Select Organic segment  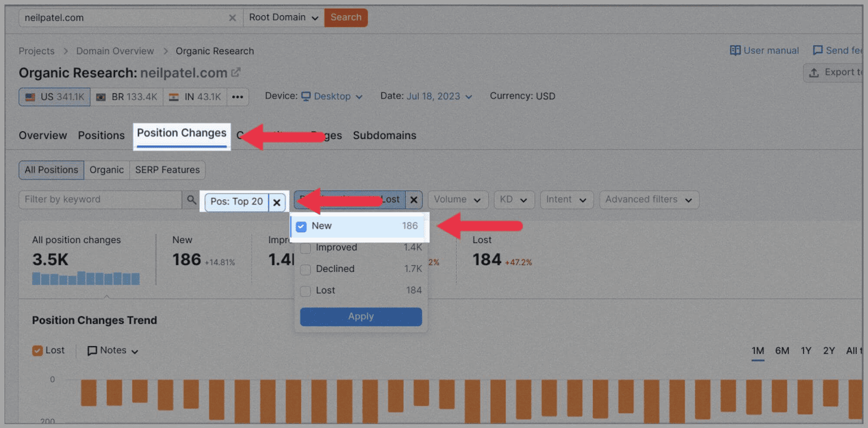click(x=107, y=170)
